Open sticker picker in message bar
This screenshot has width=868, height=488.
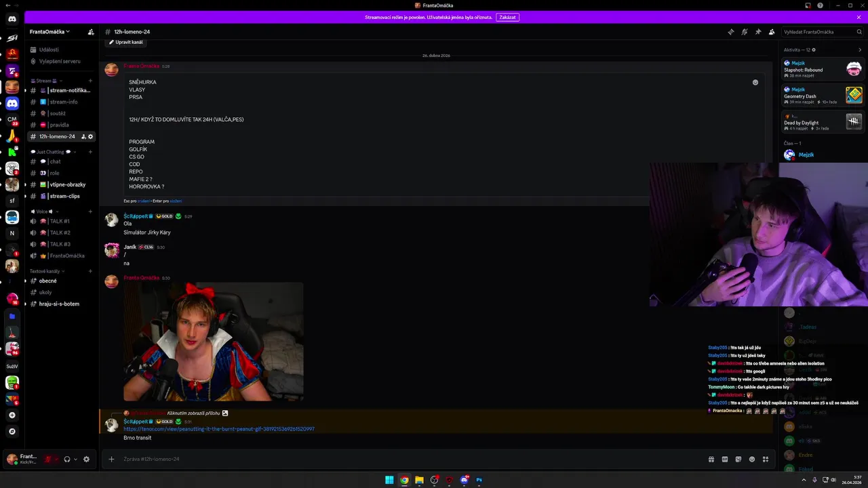[738, 459]
